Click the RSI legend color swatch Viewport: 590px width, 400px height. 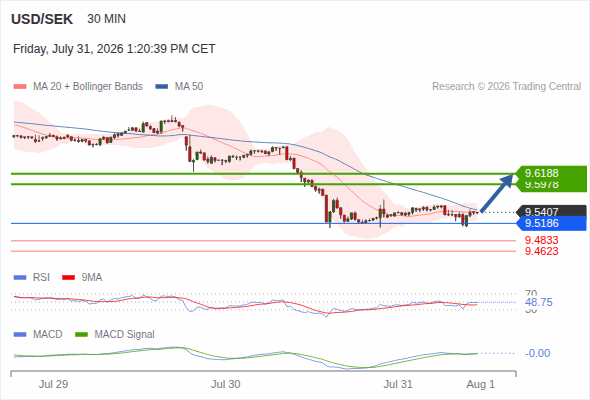tap(20, 278)
